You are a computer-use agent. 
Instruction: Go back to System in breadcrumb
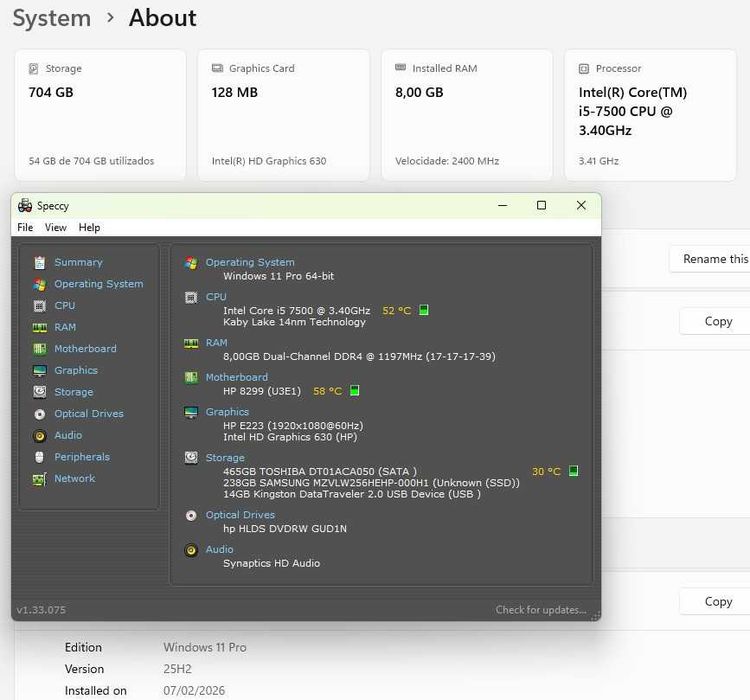(52, 18)
